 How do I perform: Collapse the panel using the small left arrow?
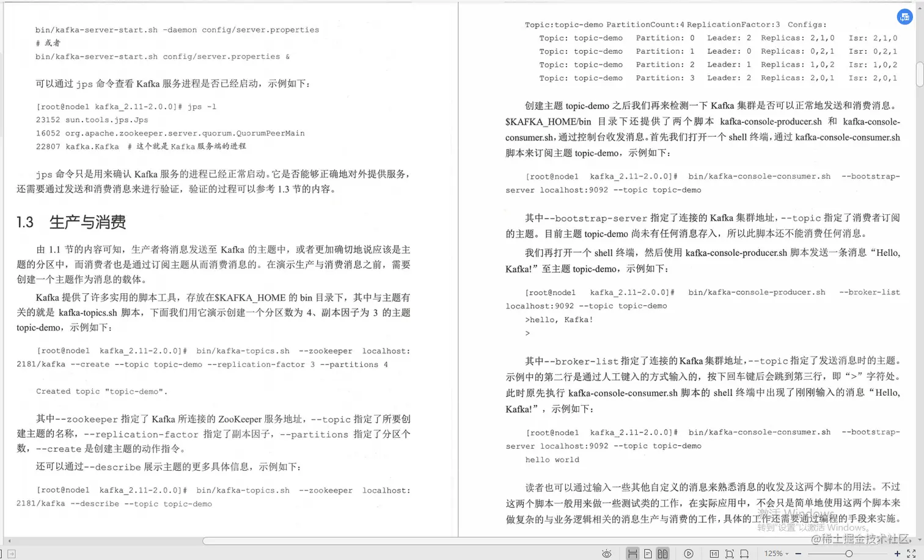[9, 541]
